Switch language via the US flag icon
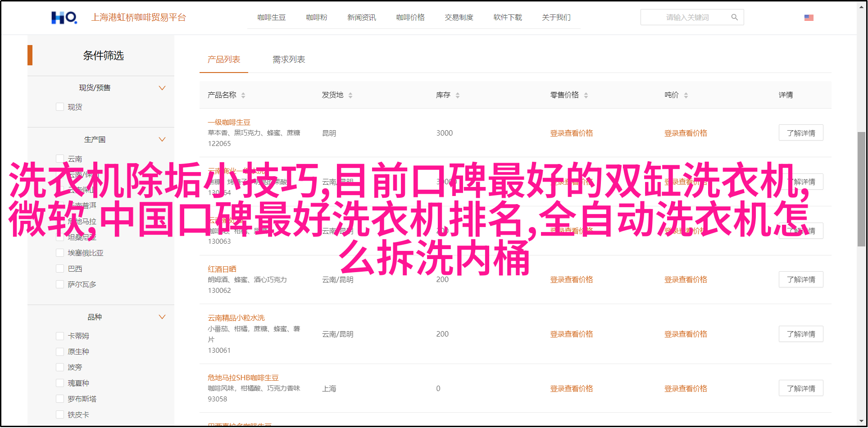Screen dimensions: 868x428 pyautogui.click(x=809, y=18)
